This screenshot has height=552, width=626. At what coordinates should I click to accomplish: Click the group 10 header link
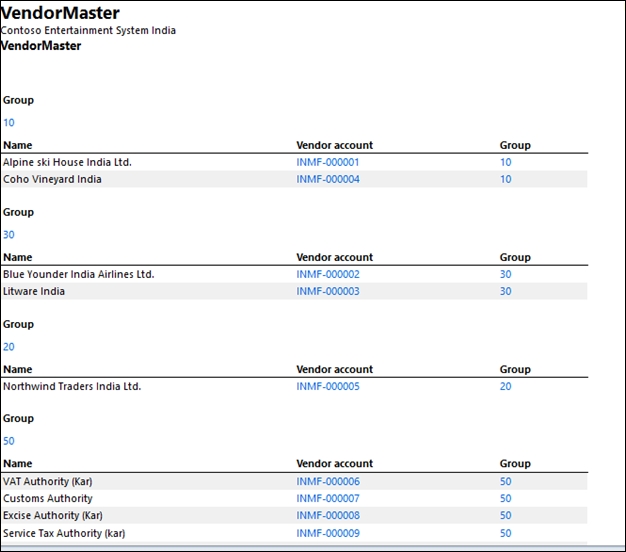(x=9, y=123)
